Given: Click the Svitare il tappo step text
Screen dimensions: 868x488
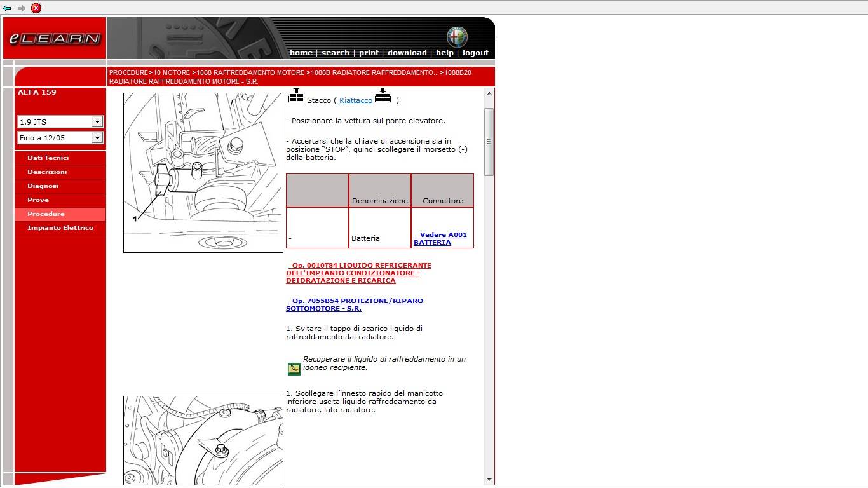Looking at the screenshot, I should click(355, 333).
